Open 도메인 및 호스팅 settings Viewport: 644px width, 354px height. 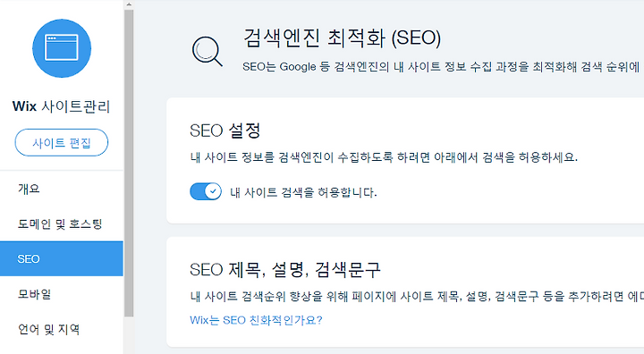point(62,223)
